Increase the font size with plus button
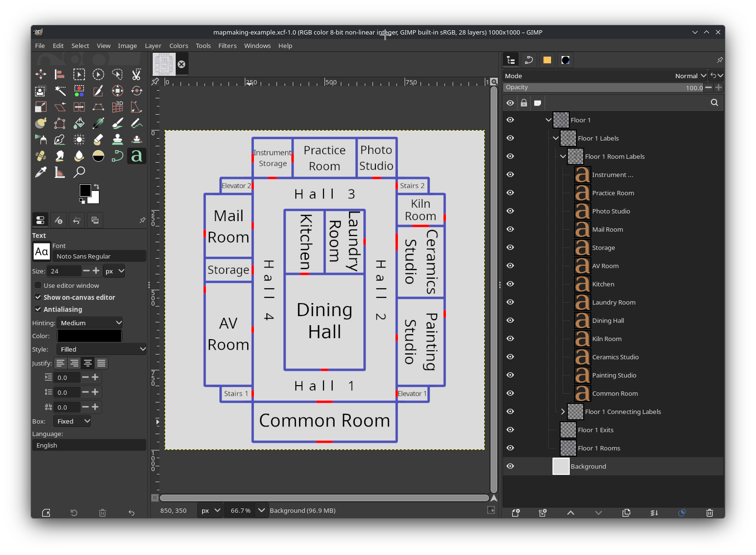The width and height of the screenshot is (756, 555). pyautogui.click(x=96, y=271)
